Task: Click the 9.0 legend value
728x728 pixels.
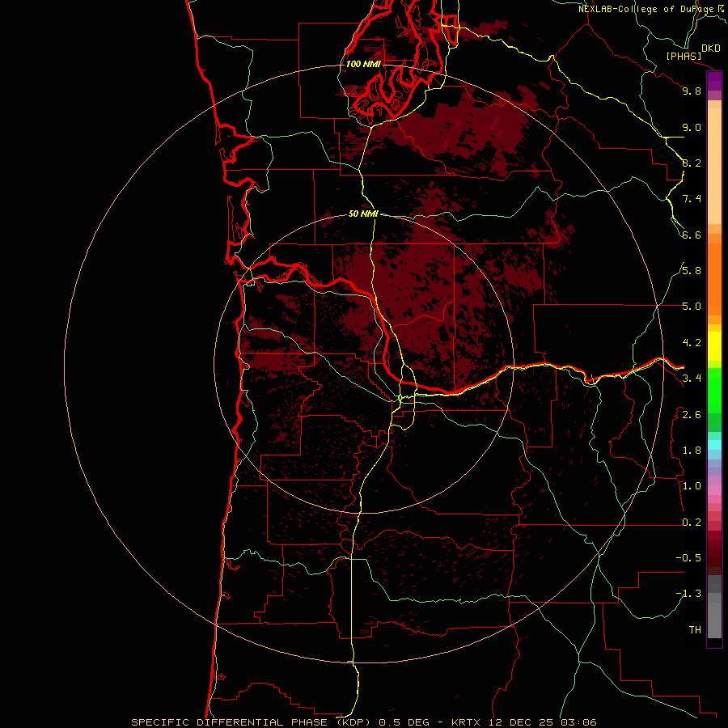Action: click(692, 127)
